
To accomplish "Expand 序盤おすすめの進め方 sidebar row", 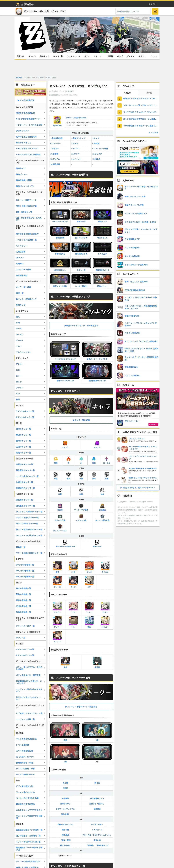I will (30, 113).
